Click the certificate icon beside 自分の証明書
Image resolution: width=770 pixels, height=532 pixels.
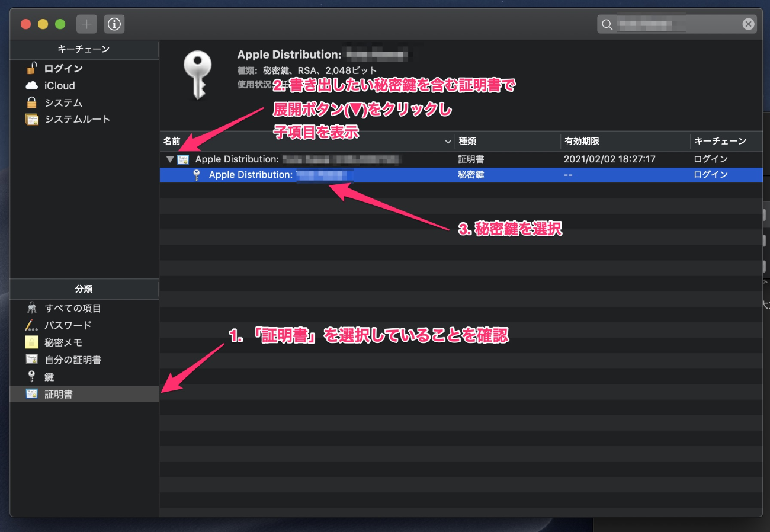click(x=32, y=359)
